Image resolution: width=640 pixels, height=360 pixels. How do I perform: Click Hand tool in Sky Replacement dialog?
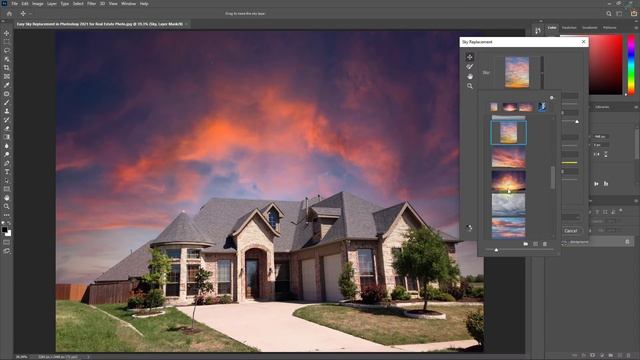[470, 76]
